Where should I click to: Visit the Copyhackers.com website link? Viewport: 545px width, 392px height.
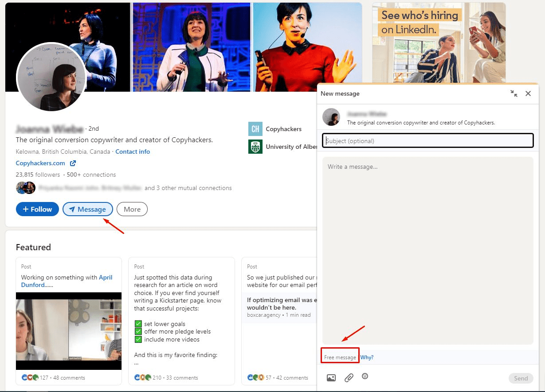coord(40,163)
